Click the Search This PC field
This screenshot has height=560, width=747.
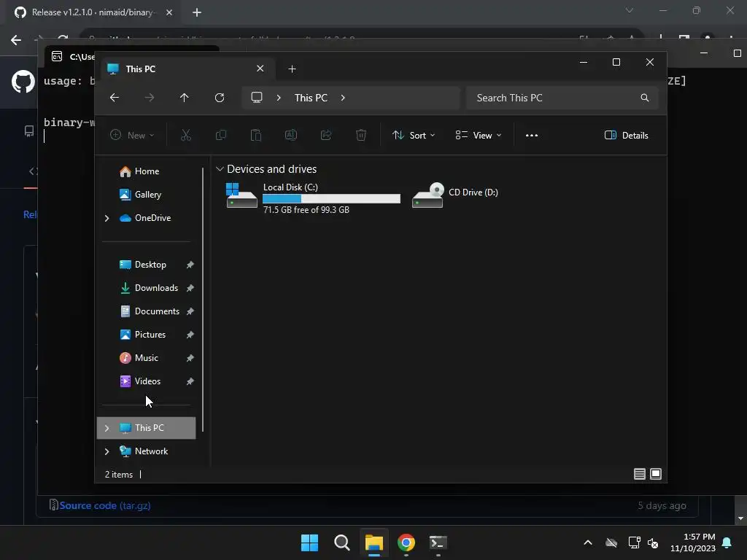tap(562, 98)
